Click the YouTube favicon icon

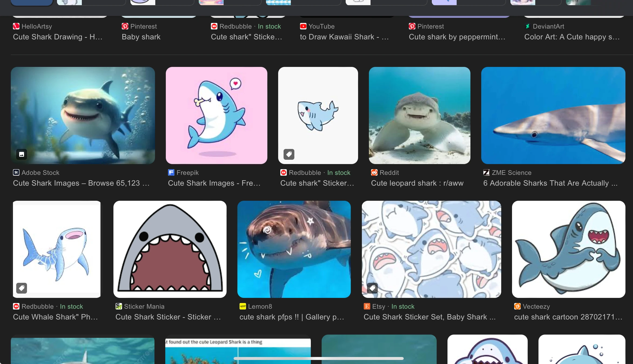[x=303, y=26]
